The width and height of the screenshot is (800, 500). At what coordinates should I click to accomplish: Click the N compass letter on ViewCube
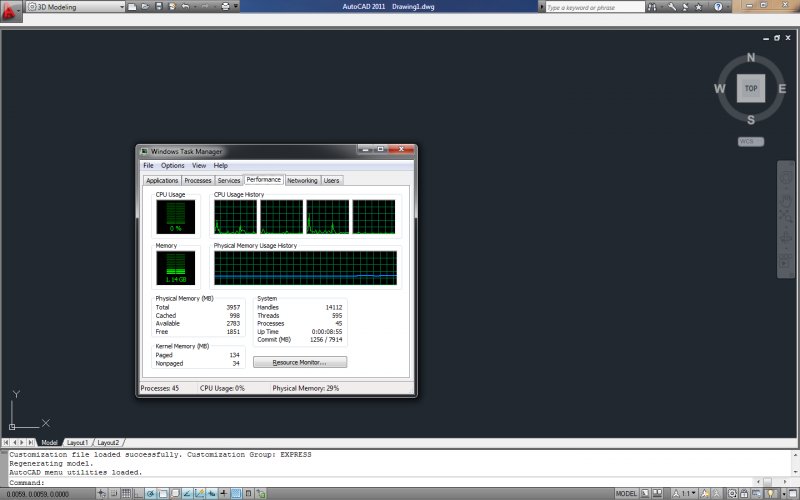pyautogui.click(x=751, y=57)
